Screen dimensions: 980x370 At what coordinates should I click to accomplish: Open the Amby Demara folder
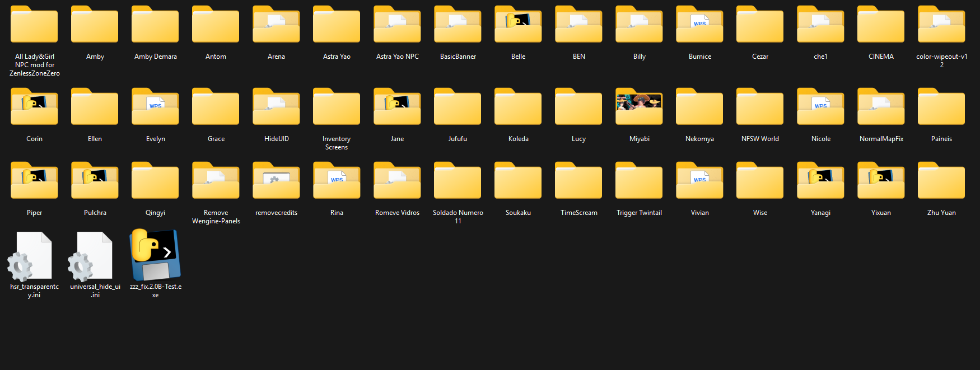pos(155,25)
